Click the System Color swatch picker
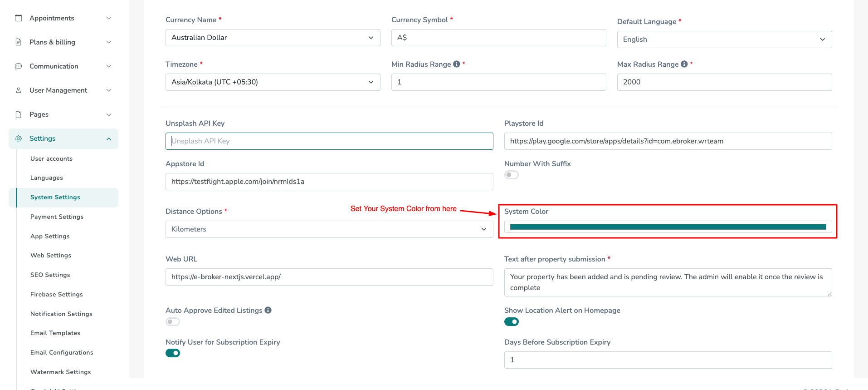868x390 pixels. click(x=668, y=227)
